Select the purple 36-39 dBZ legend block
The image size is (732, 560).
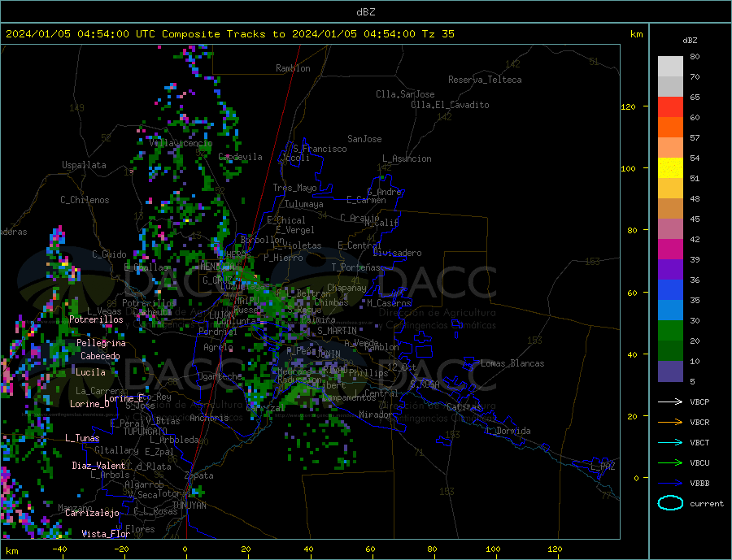pyautogui.click(x=670, y=270)
